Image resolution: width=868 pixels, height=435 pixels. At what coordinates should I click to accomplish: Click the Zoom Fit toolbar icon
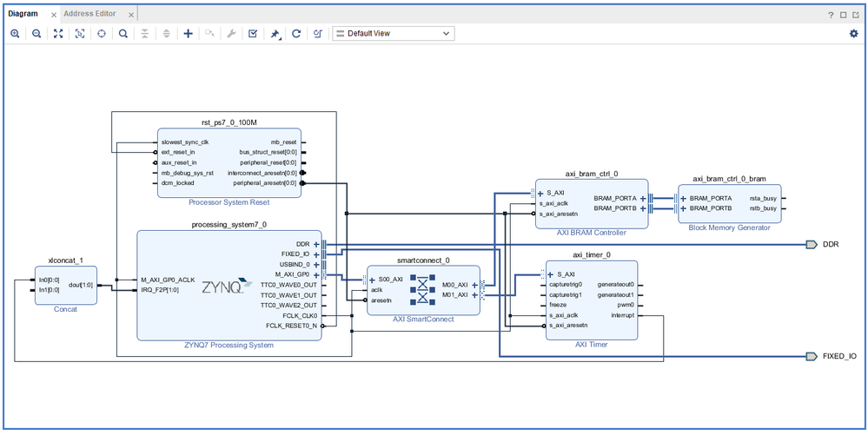point(58,33)
